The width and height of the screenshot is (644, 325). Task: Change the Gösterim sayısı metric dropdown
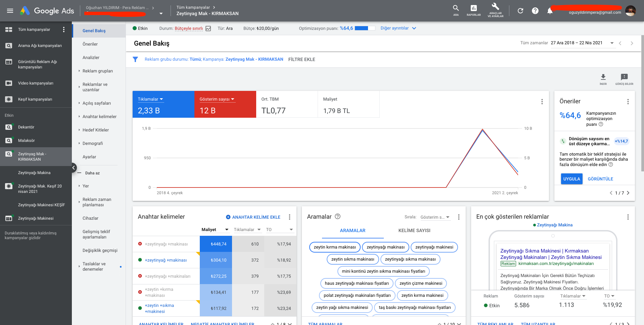point(217,99)
